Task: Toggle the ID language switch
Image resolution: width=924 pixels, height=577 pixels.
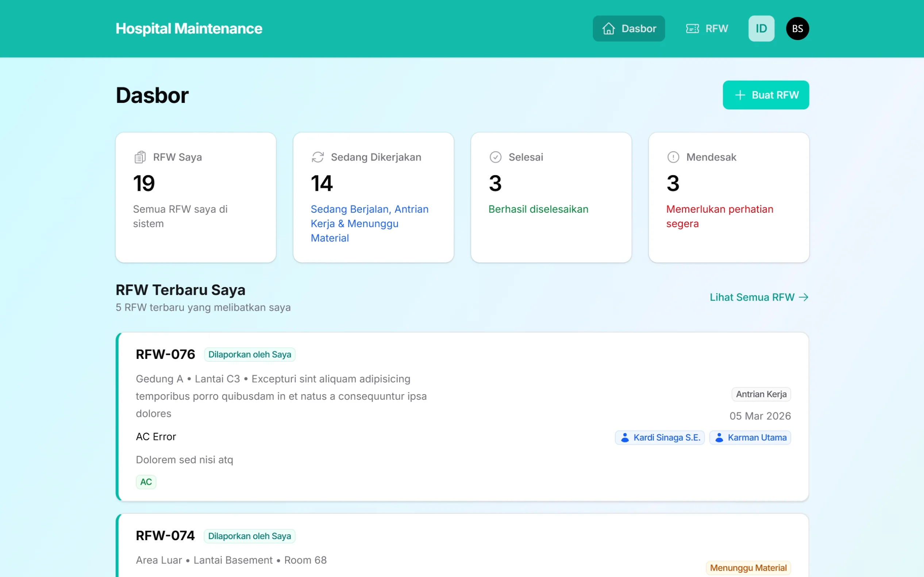Action: coord(761,28)
